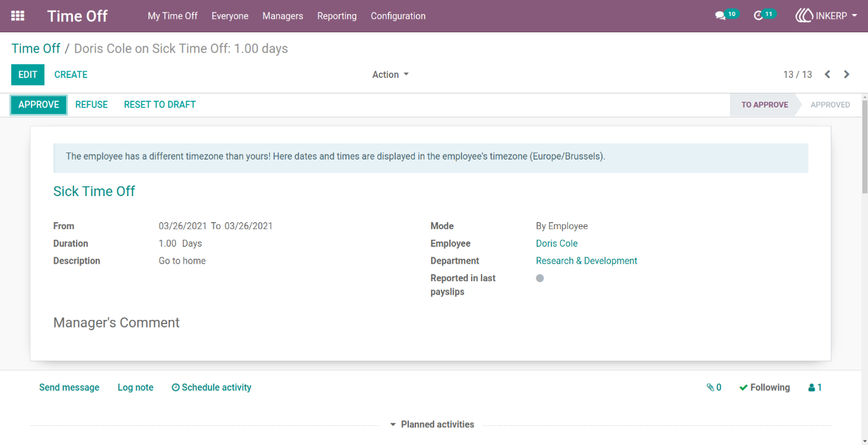Click Schedule activity in the chatter

(x=212, y=387)
